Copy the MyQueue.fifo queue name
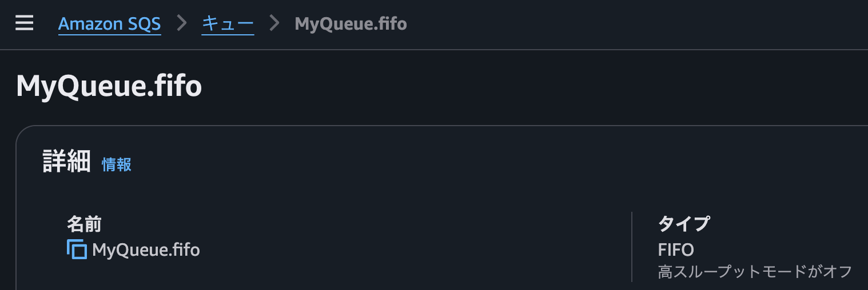The width and height of the screenshot is (868, 290). pyautogui.click(x=77, y=250)
